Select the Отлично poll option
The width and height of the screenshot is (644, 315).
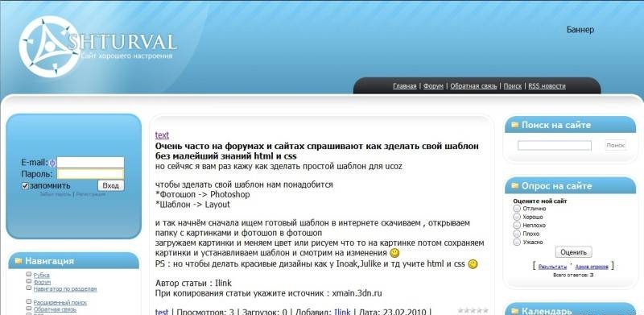(x=517, y=209)
